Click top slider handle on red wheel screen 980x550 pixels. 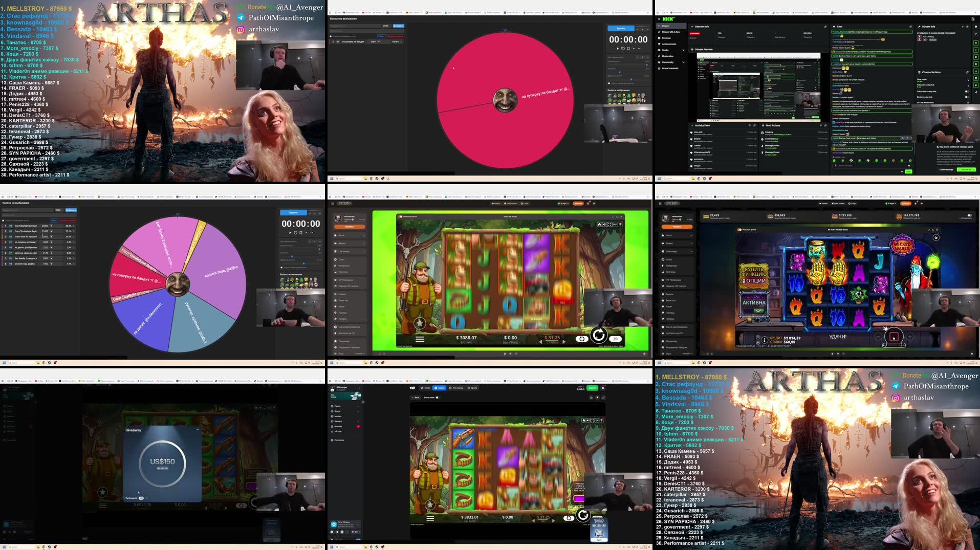pyautogui.click(x=647, y=65)
